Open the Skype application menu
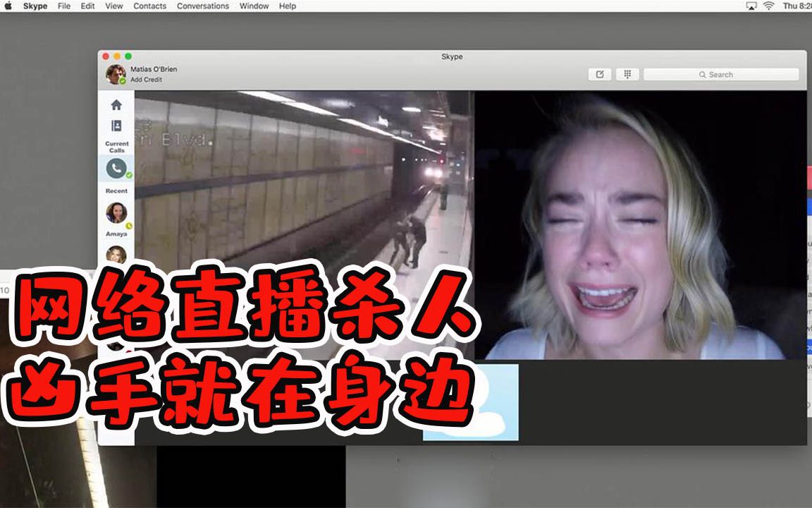Image resolution: width=812 pixels, height=508 pixels. tap(35, 6)
